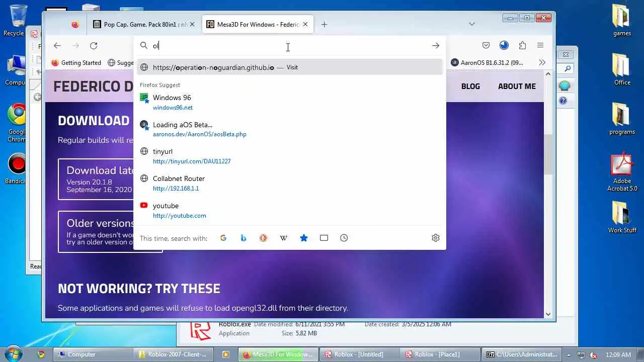Show hidden tray icons arrow
The width and height of the screenshot is (644, 362).
coord(569,354)
